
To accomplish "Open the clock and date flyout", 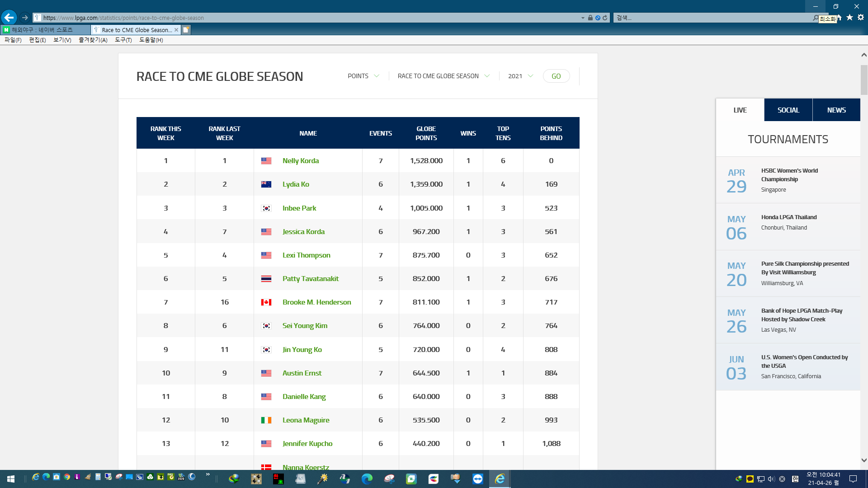I will [x=823, y=479].
